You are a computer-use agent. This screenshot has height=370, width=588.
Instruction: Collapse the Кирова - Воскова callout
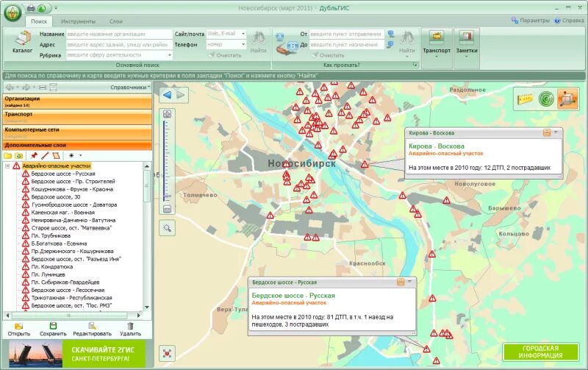tap(547, 132)
